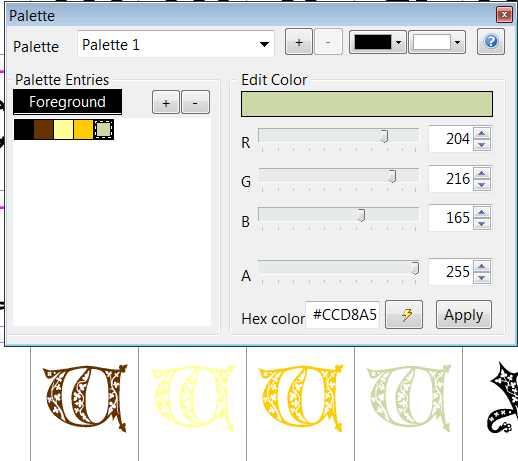Click the Hex color field #CCD8A5
This screenshot has height=461, width=518.
point(343,315)
